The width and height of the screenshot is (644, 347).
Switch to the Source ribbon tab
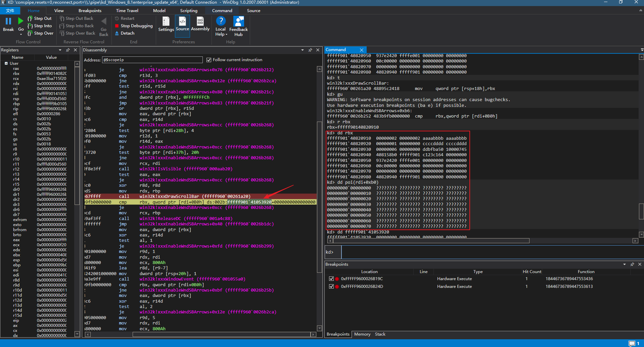[x=254, y=11]
